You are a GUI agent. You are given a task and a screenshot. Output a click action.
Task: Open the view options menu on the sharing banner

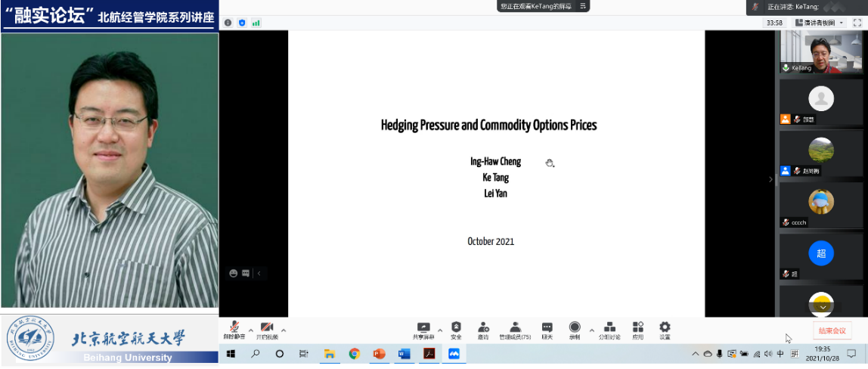tap(582, 6)
